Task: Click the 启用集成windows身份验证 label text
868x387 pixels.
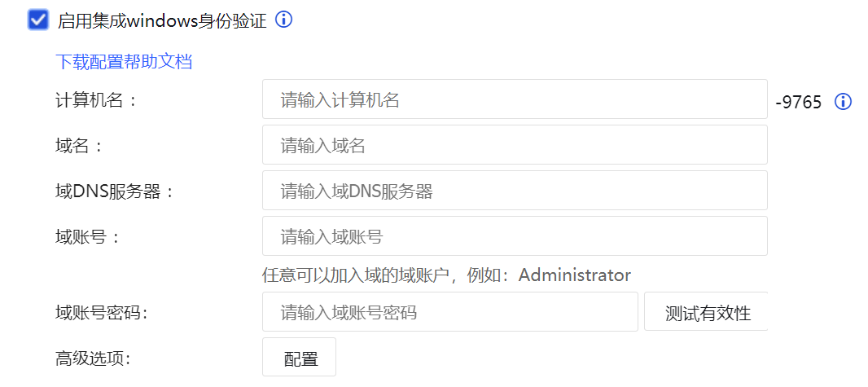Action: click(162, 20)
